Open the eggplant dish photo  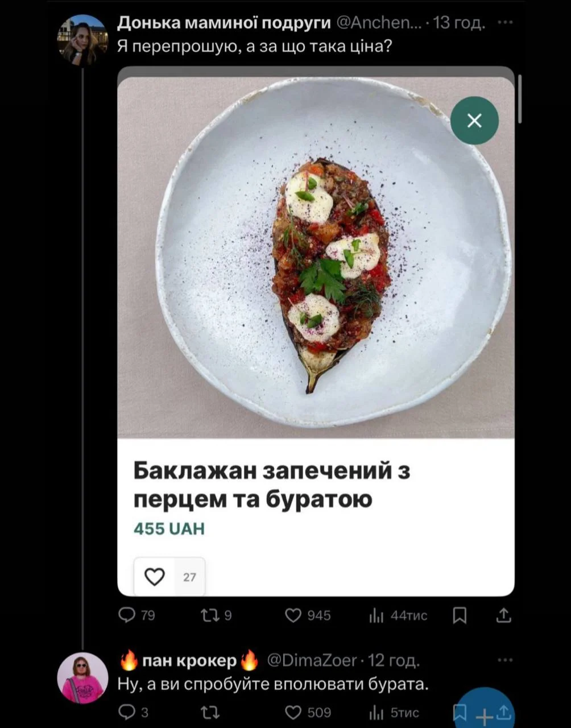316,257
